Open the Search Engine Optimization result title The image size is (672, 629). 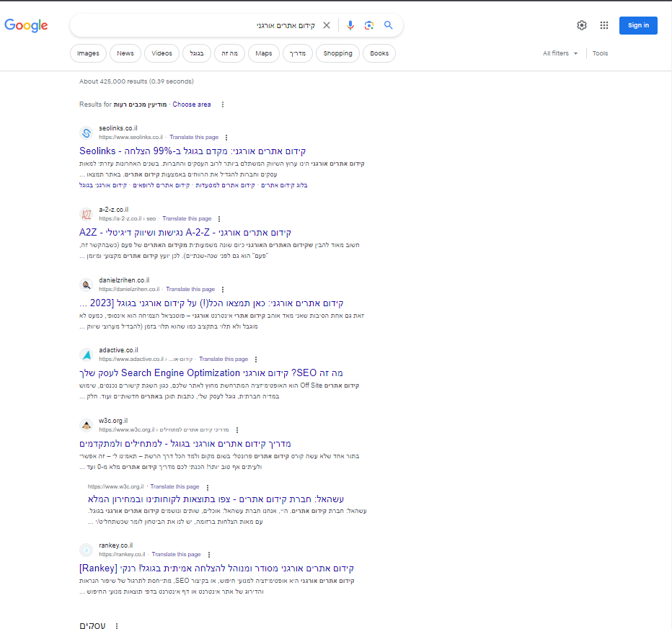pyautogui.click(x=211, y=373)
